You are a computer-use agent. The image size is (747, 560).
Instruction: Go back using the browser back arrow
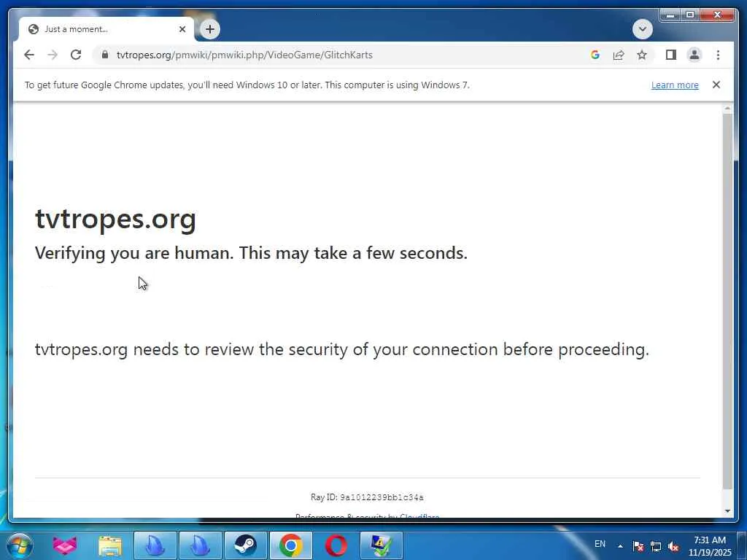click(x=29, y=55)
